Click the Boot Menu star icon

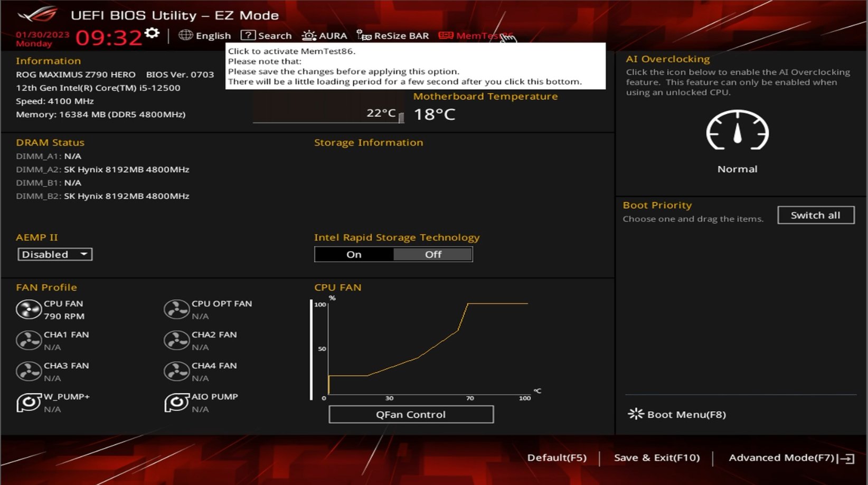(636, 414)
